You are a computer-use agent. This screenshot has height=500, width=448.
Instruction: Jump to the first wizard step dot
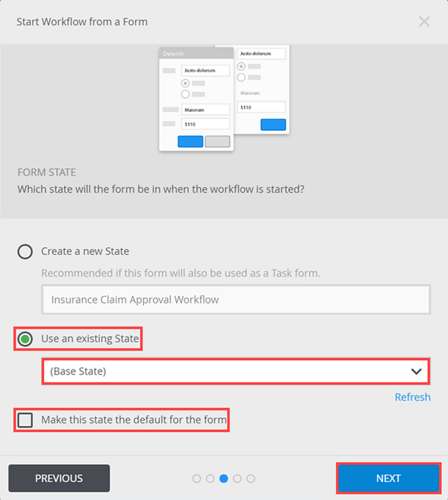[196, 478]
